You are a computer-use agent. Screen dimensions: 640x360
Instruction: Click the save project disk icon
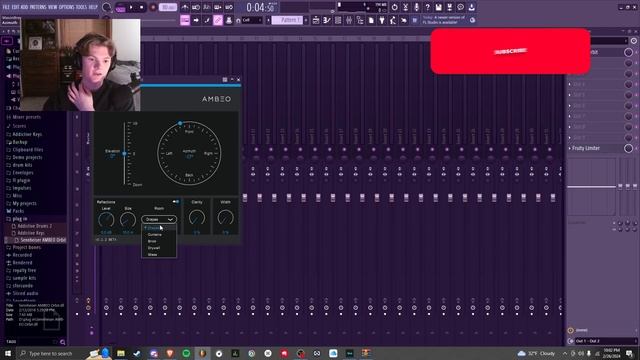[x=438, y=7]
